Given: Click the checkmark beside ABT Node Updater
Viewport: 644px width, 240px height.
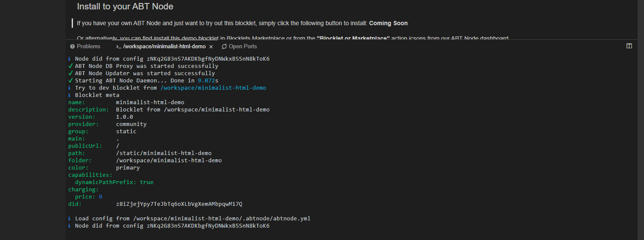Looking at the screenshot, I should pos(70,73).
